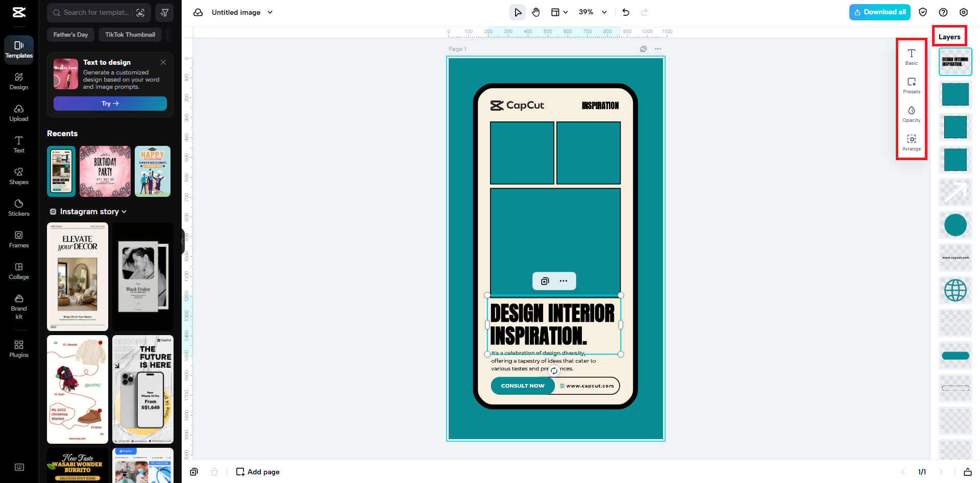980x483 pixels.
Task: Open the Stickers panel
Action: point(18,207)
